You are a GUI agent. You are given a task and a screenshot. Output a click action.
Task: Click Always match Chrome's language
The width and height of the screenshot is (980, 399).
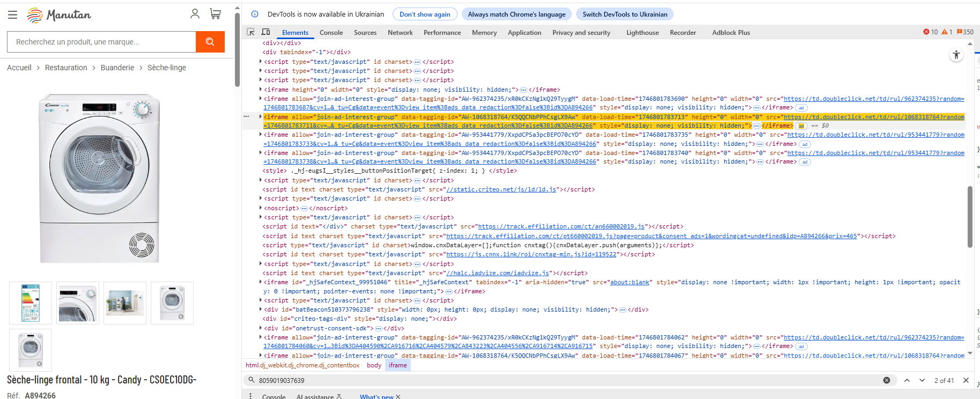517,14
